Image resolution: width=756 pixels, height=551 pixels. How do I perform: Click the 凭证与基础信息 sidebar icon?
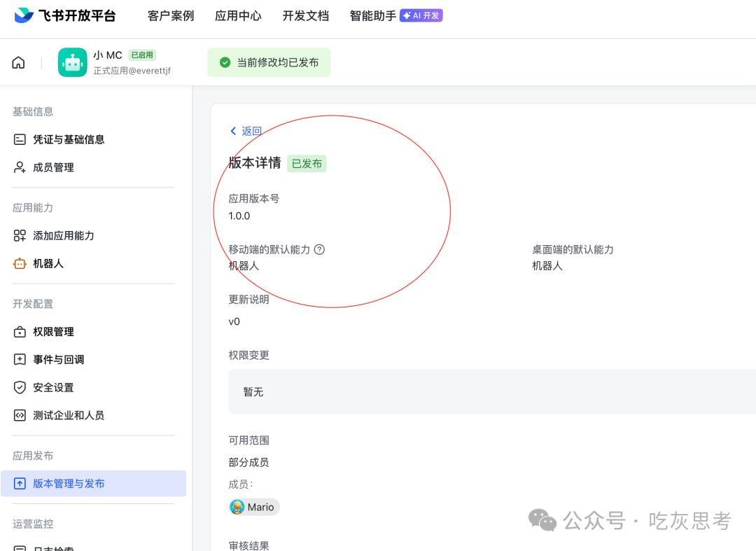(20, 140)
